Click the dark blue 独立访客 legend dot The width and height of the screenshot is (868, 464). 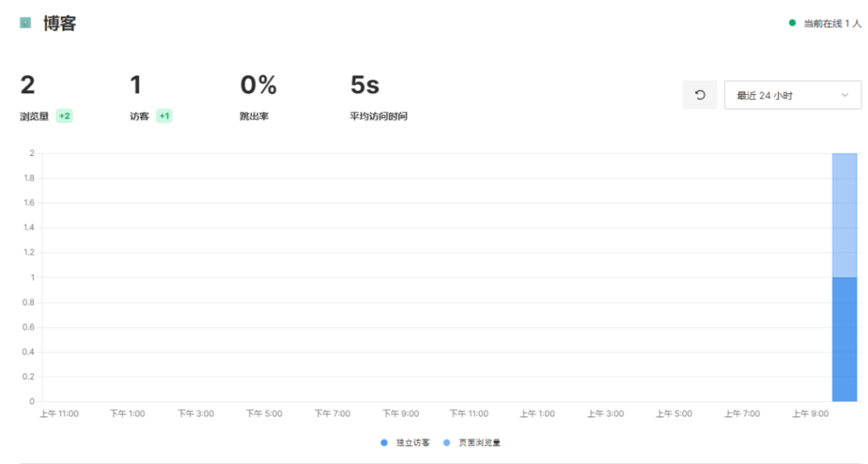click(x=384, y=443)
